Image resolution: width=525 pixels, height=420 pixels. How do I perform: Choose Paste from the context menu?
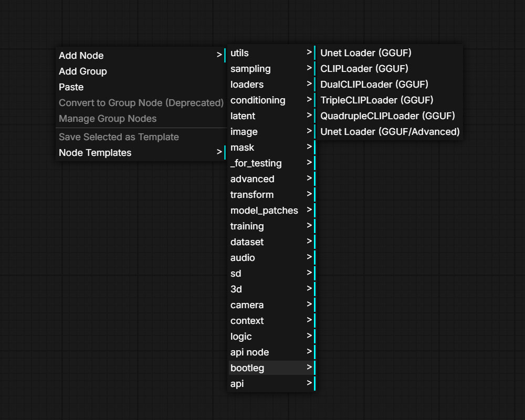tap(71, 87)
